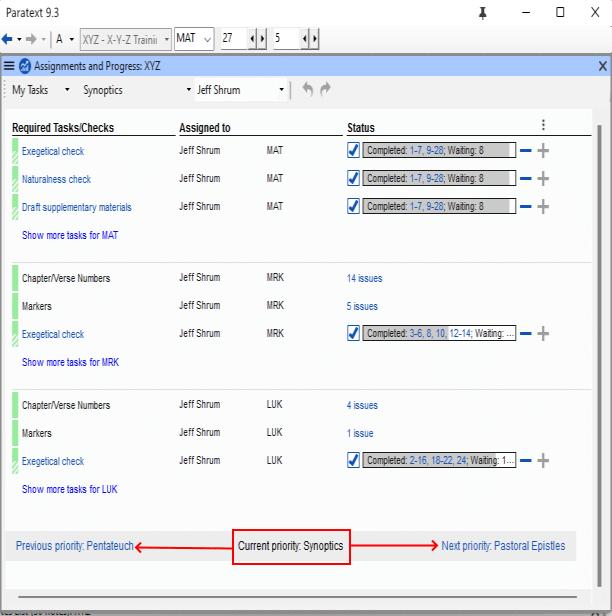This screenshot has height=616, width=612.
Task: Click Naturalness check progress bar
Action: [439, 178]
